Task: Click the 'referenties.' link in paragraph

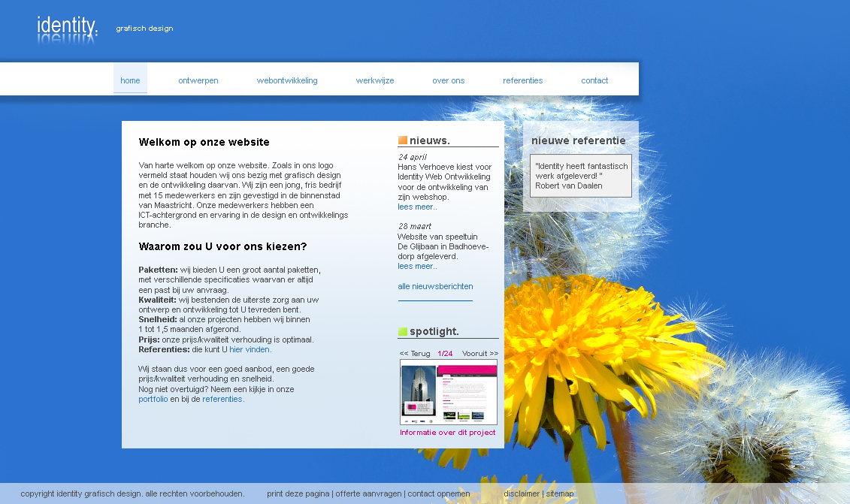Action: click(x=223, y=399)
